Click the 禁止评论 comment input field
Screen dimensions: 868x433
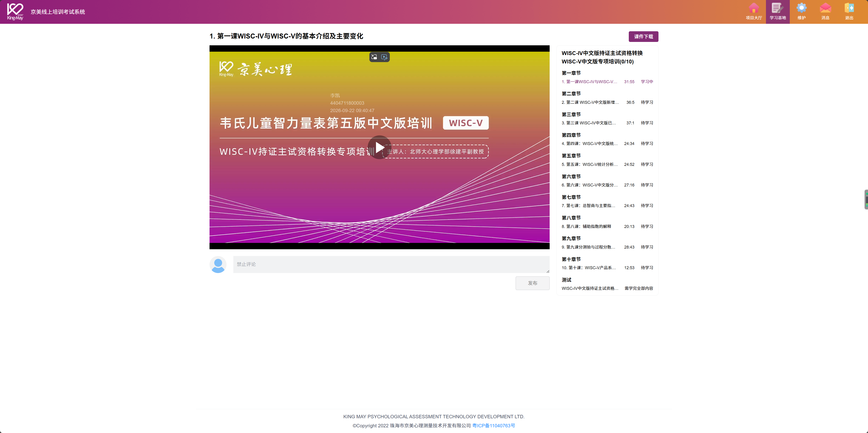click(391, 264)
